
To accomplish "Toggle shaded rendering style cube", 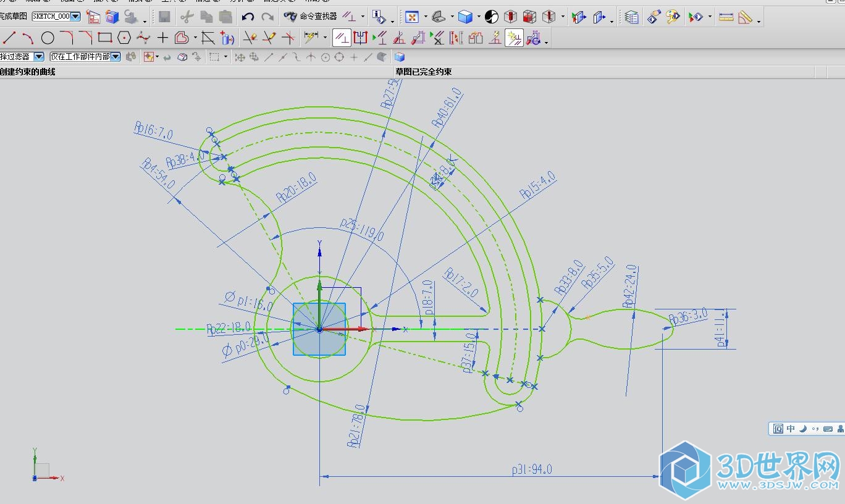I will coord(465,17).
